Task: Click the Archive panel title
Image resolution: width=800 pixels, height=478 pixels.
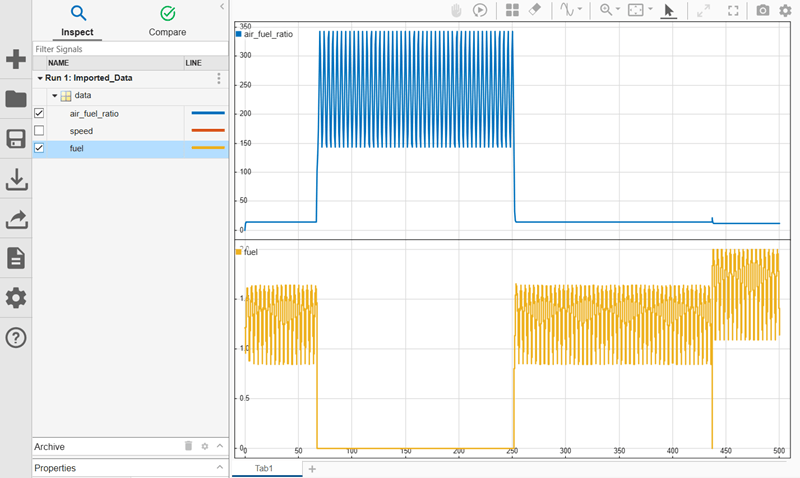Action: click(49, 446)
